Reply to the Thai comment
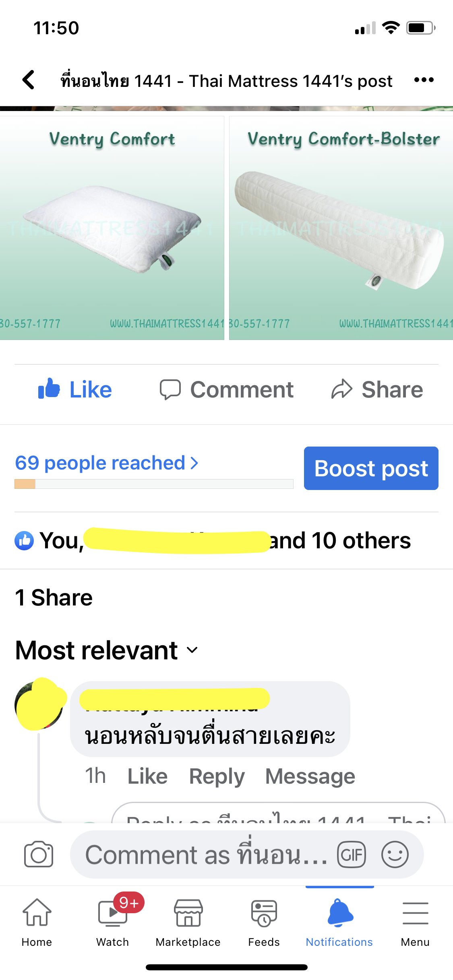 pos(217,776)
